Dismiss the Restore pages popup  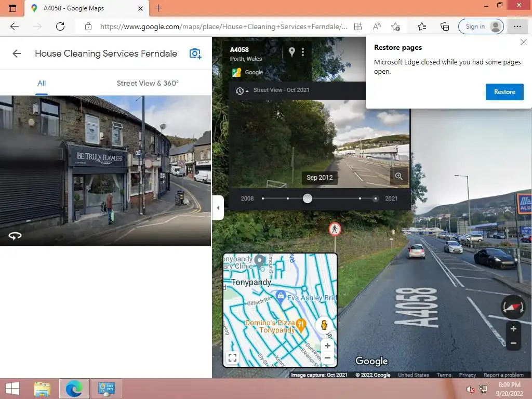pyautogui.click(x=524, y=42)
